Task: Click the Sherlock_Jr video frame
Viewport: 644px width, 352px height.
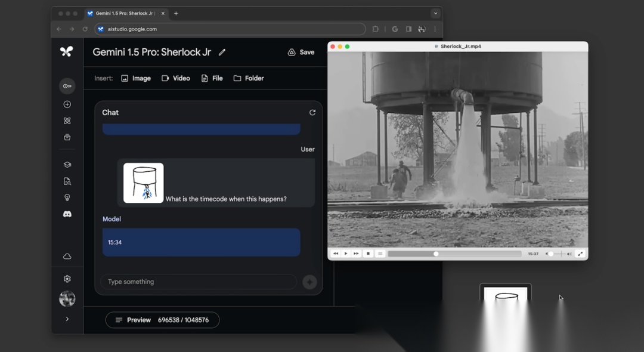Action: (x=457, y=149)
